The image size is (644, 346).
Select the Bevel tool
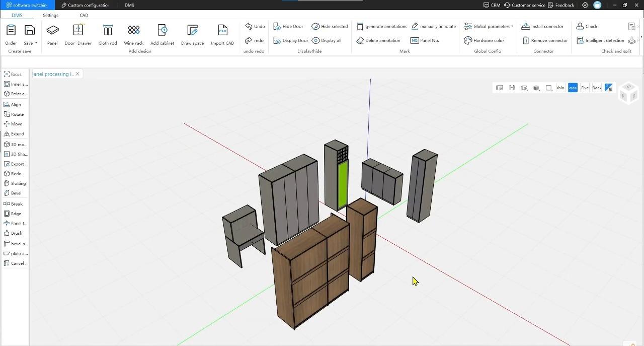tap(13, 193)
